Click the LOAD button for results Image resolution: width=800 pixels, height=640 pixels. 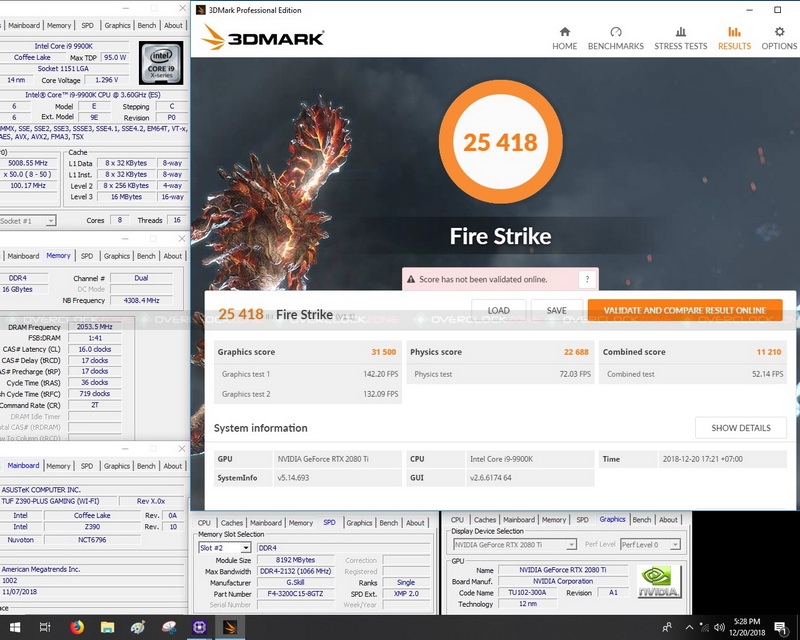click(498, 310)
